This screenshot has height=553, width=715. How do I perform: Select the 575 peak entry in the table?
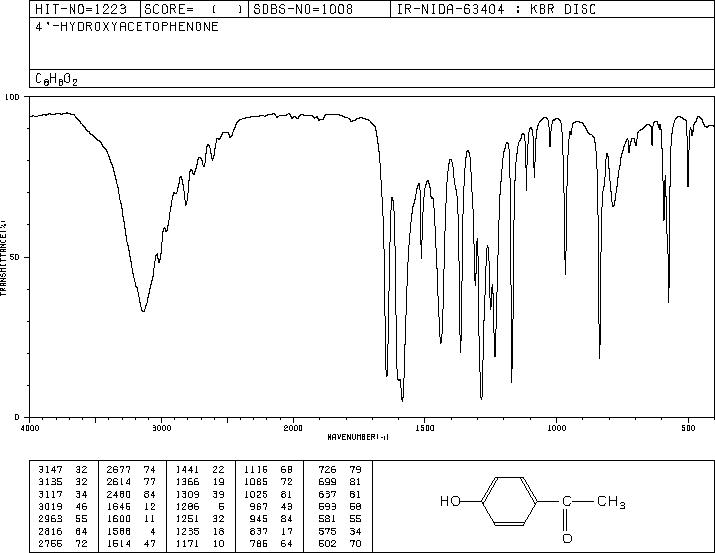pos(340,531)
